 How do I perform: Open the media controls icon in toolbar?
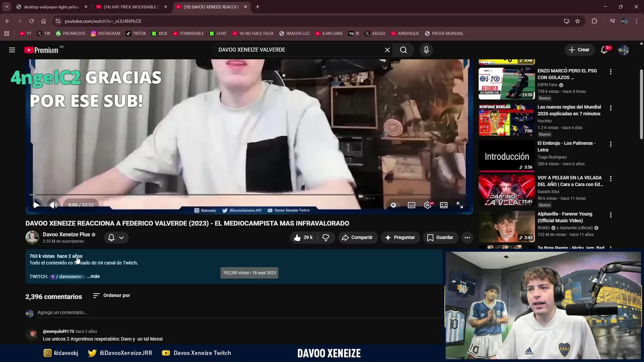click(612, 21)
